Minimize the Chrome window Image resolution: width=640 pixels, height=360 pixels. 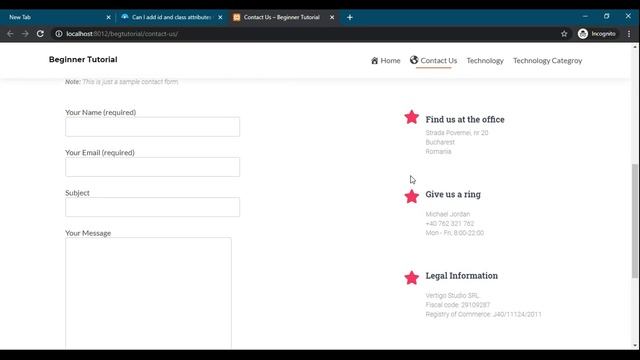585,16
